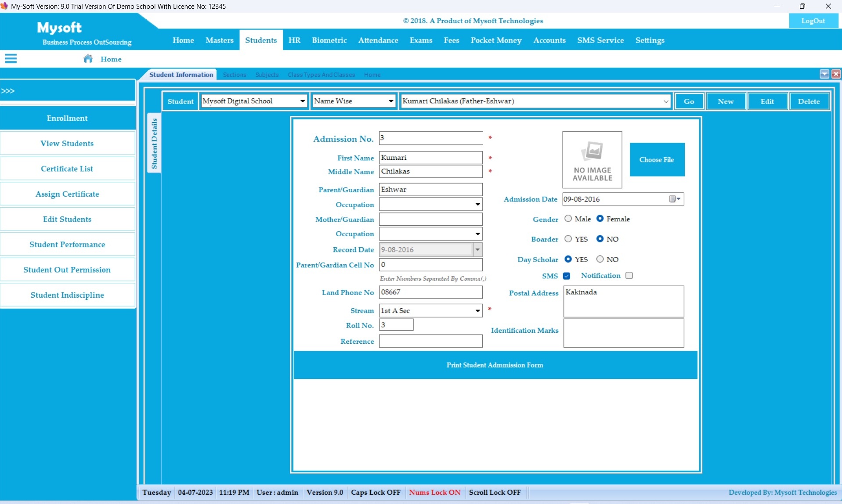
Task: Expand the Name Wise sort dropdown
Action: [390, 101]
